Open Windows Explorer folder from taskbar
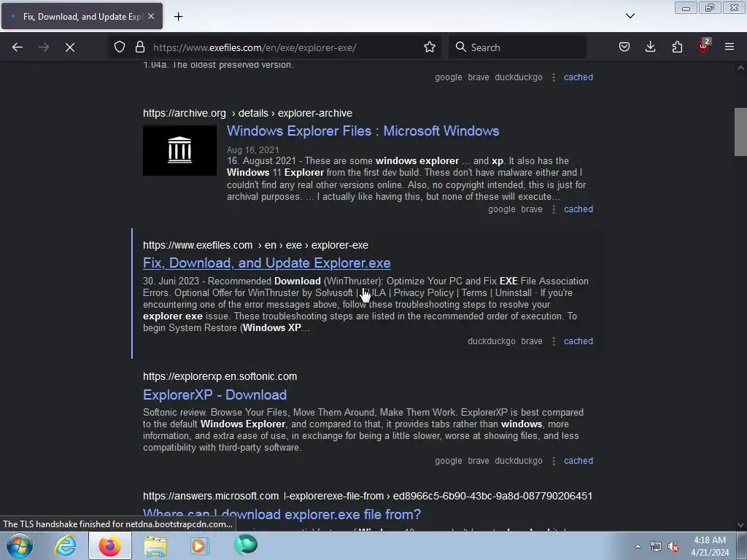Viewport: 747px width, 560px height. 155,545
